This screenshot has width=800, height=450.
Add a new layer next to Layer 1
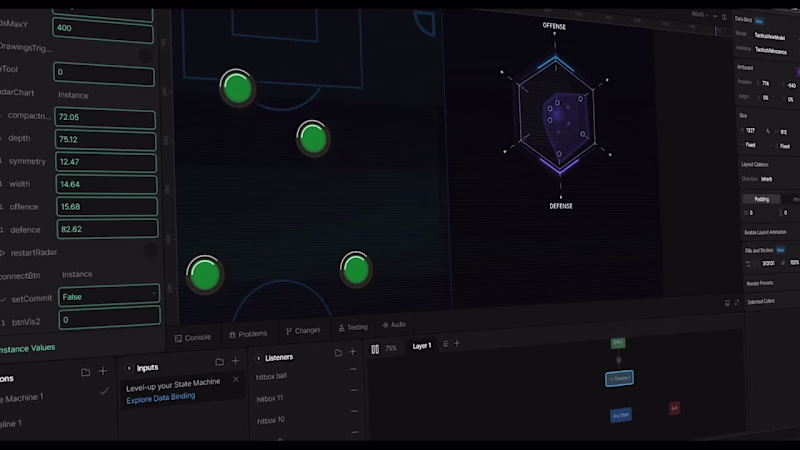(457, 343)
